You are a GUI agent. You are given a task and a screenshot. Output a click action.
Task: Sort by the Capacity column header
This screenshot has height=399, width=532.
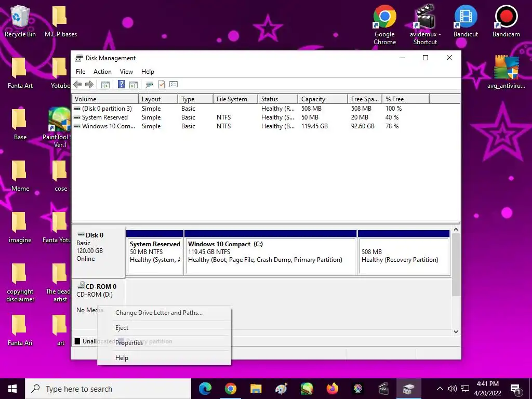pyautogui.click(x=323, y=99)
